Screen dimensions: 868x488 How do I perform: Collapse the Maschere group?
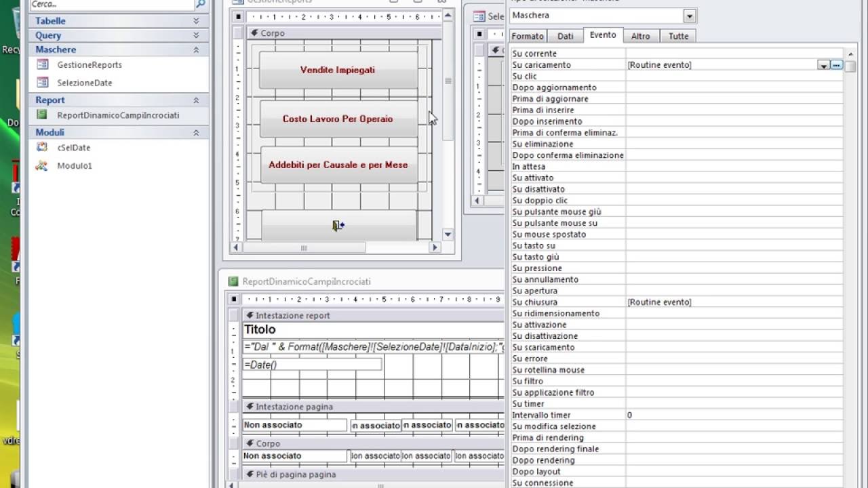coord(196,49)
